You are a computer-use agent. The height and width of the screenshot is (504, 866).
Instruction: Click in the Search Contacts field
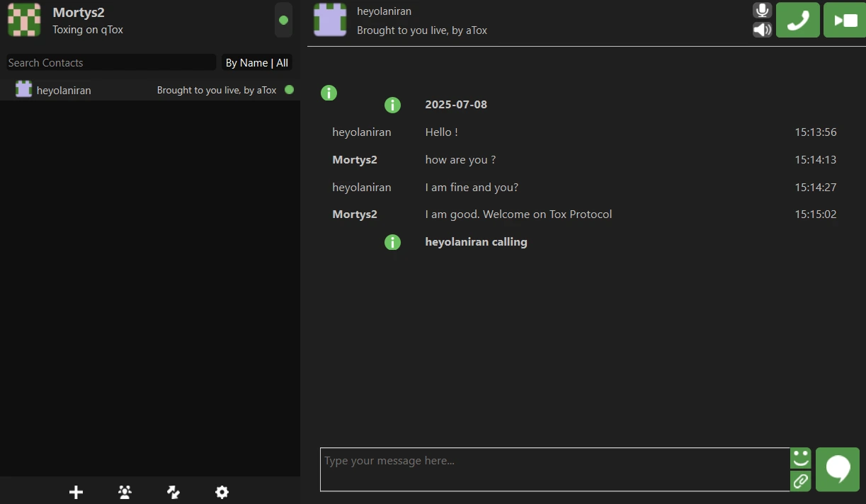click(110, 63)
